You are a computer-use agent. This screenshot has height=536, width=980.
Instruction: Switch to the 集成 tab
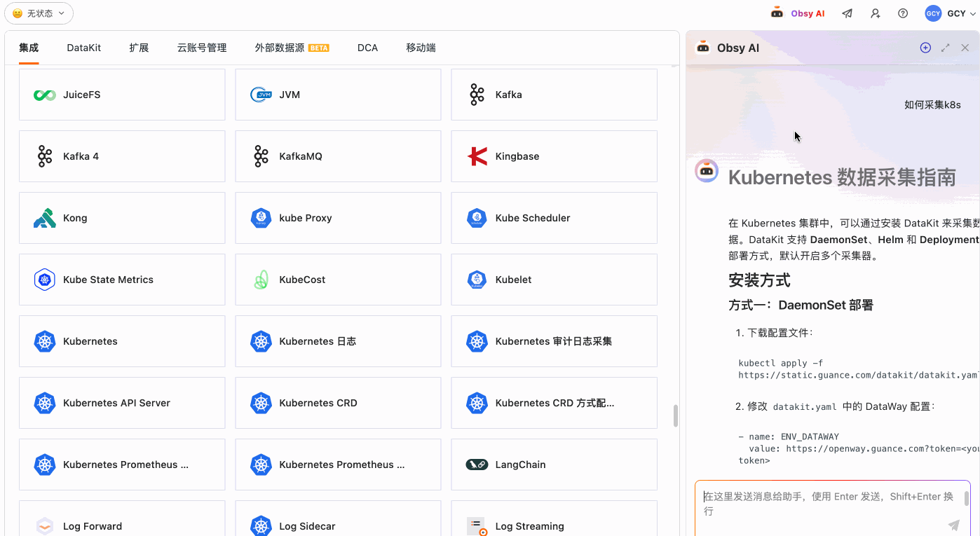point(29,48)
